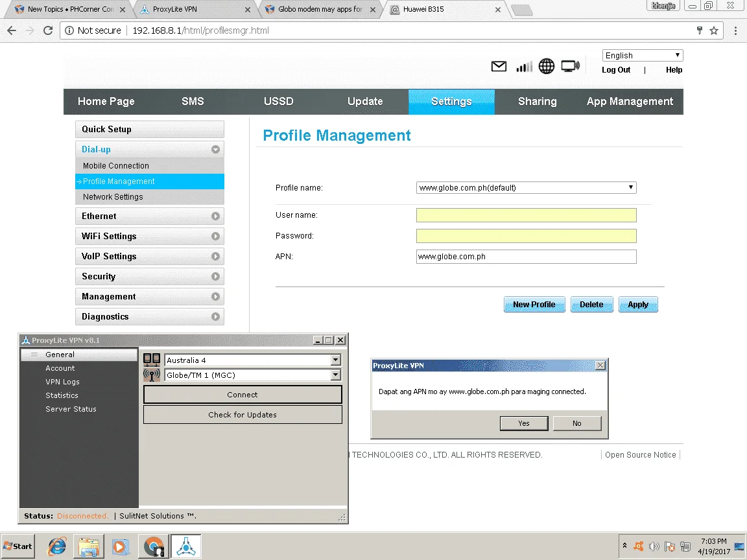Click the action center flag tray icon

pos(670,546)
